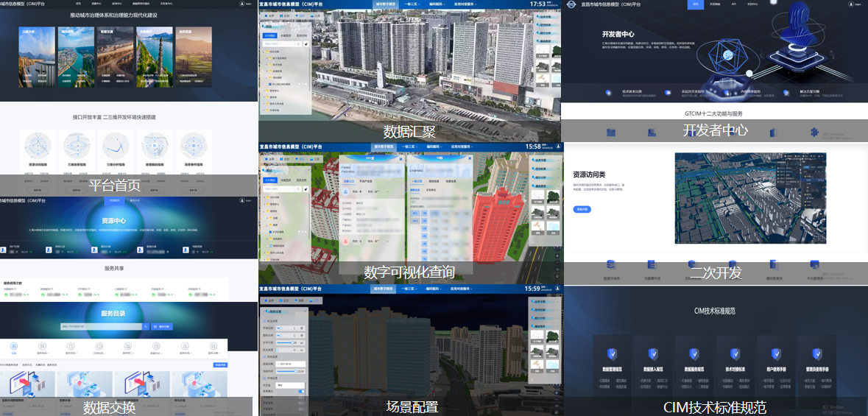Toggle blue switch in 场景配置 settings panel
The height and width of the screenshot is (416, 868).
coord(302,391)
